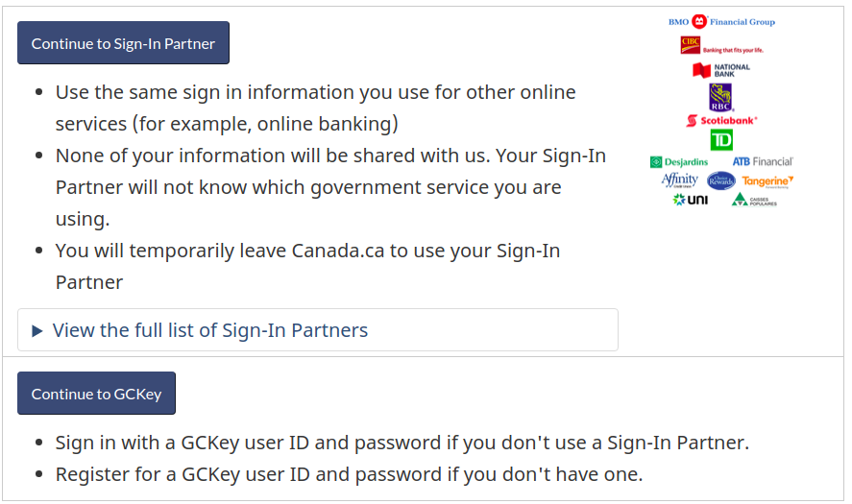Click the Desjardins logo
The width and height of the screenshot is (852, 504).
[x=679, y=162]
